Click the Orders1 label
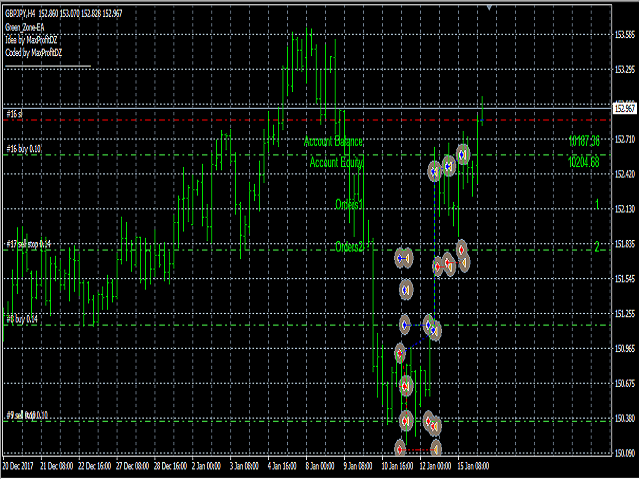Image resolution: width=640 pixels, height=480 pixels. point(349,204)
